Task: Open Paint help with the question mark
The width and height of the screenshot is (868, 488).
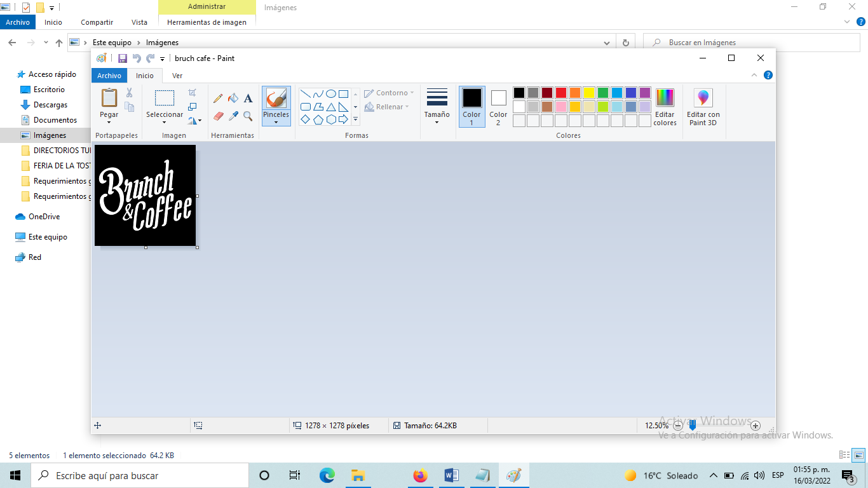Action: [x=768, y=75]
